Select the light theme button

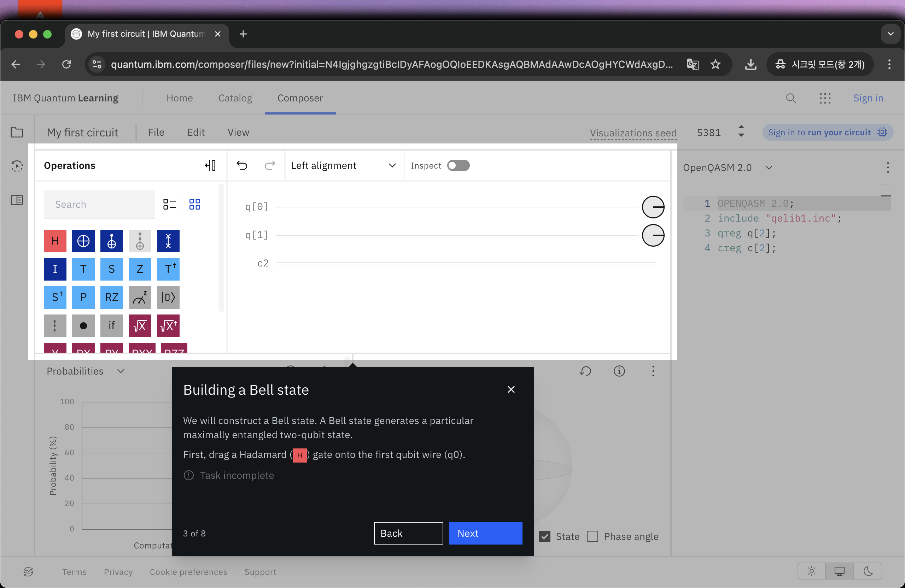pyautogui.click(x=812, y=571)
